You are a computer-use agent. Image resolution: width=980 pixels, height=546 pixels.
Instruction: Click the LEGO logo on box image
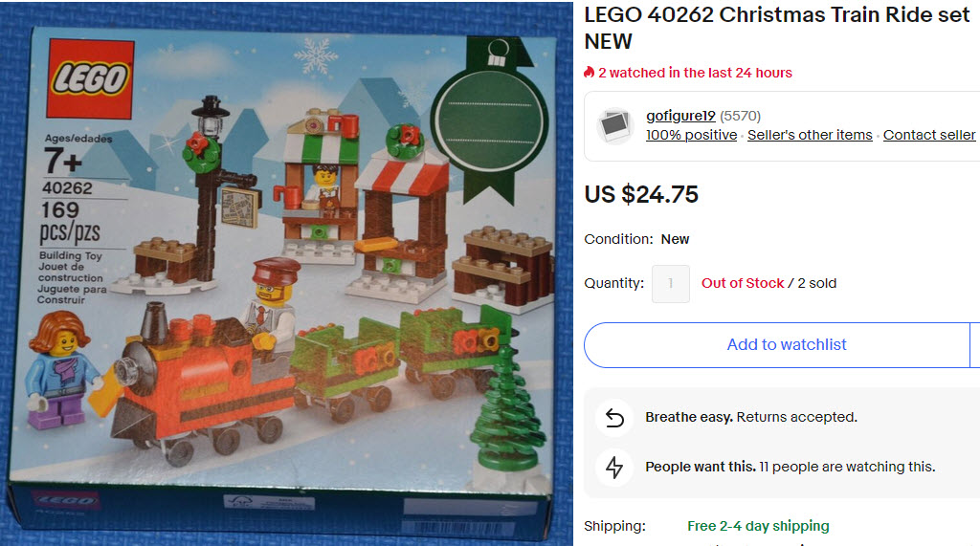pos(91,78)
